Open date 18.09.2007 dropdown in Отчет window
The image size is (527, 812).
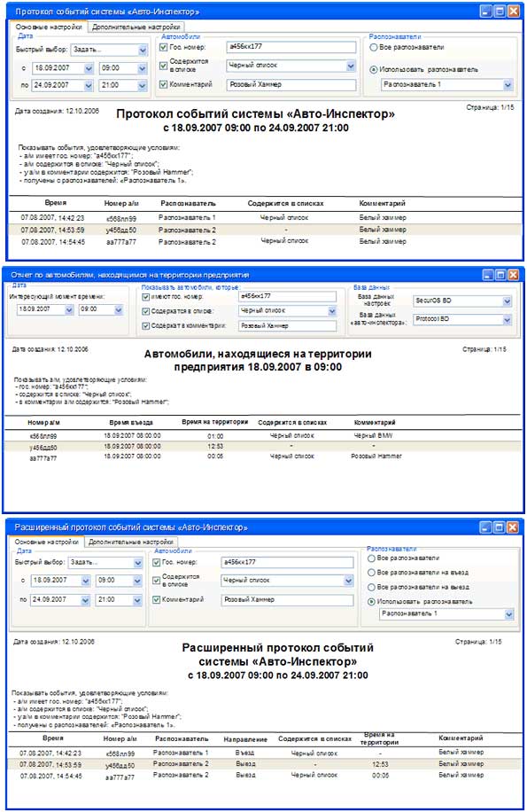pos(69,309)
